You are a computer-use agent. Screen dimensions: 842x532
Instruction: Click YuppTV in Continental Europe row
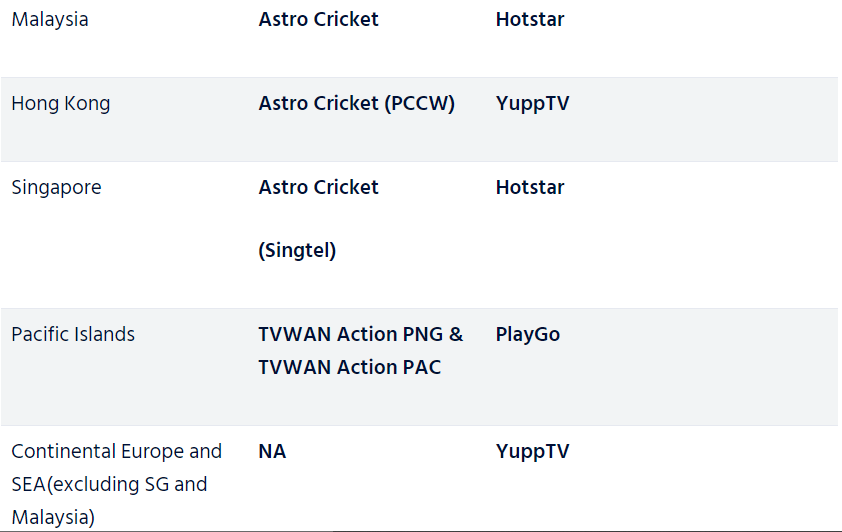pos(532,451)
